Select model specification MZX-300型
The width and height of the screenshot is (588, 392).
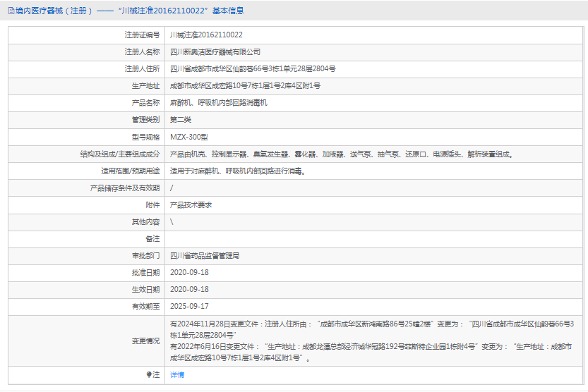(x=189, y=137)
